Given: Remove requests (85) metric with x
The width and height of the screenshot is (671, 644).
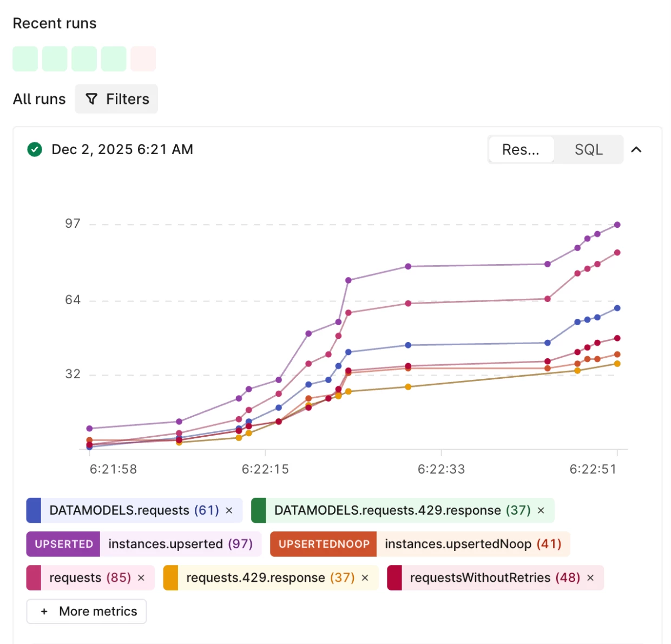Looking at the screenshot, I should point(141,578).
